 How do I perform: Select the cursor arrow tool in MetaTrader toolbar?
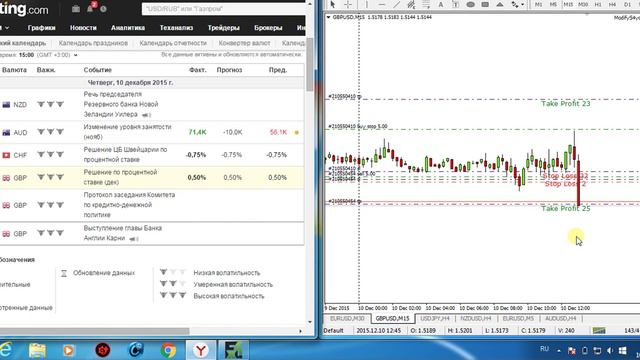click(x=332, y=4)
